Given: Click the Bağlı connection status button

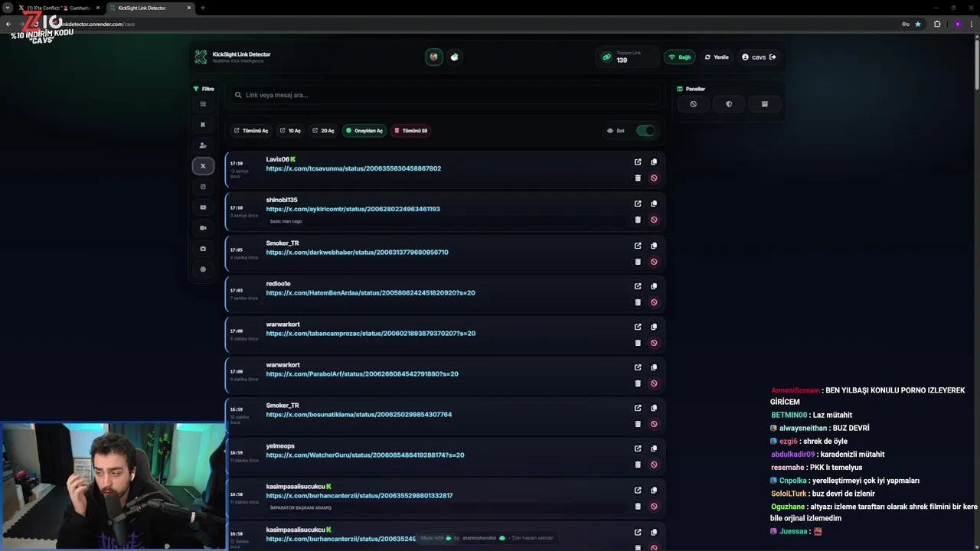Looking at the screenshot, I should 679,57.
